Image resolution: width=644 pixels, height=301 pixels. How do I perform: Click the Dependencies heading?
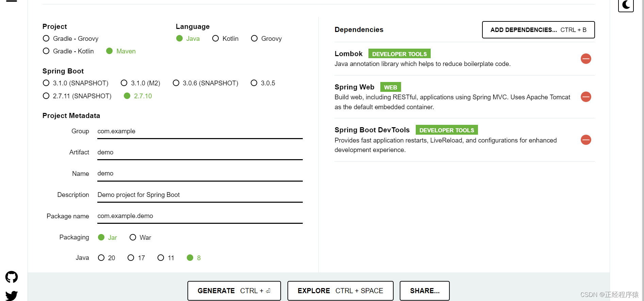tap(359, 30)
